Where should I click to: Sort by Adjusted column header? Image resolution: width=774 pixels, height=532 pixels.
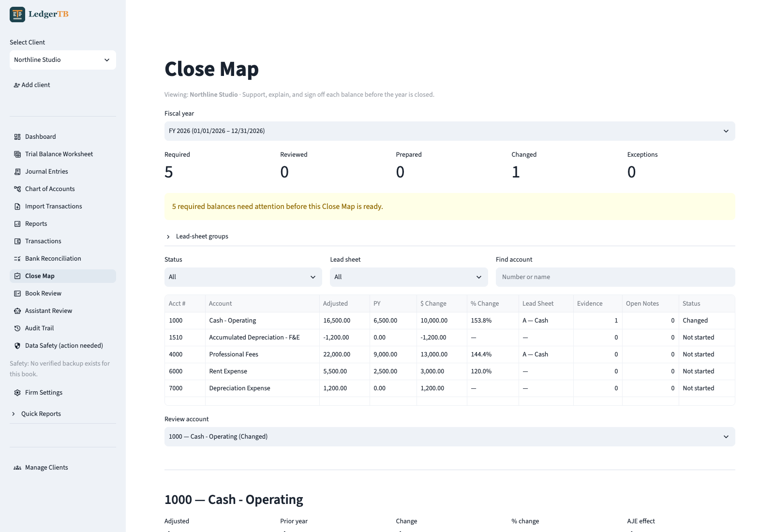click(x=344, y=304)
